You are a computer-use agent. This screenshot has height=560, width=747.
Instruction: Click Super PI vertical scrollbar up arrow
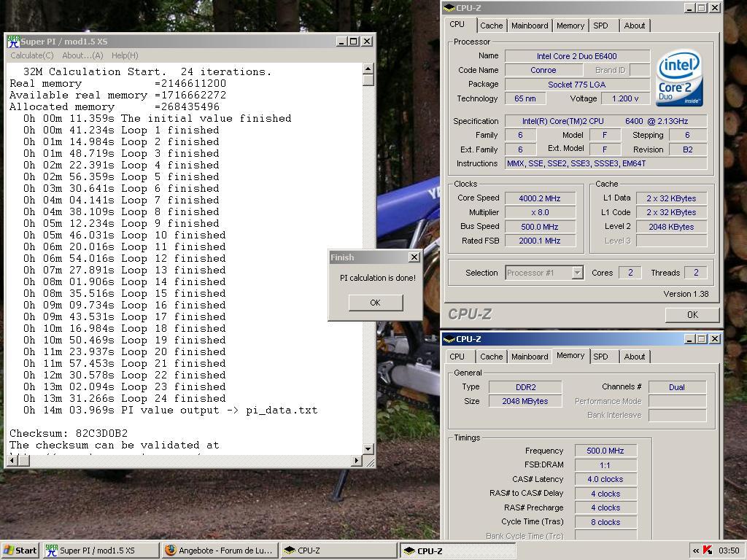pos(368,69)
